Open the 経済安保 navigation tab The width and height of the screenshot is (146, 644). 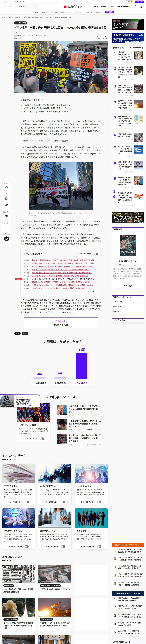(89, 12)
